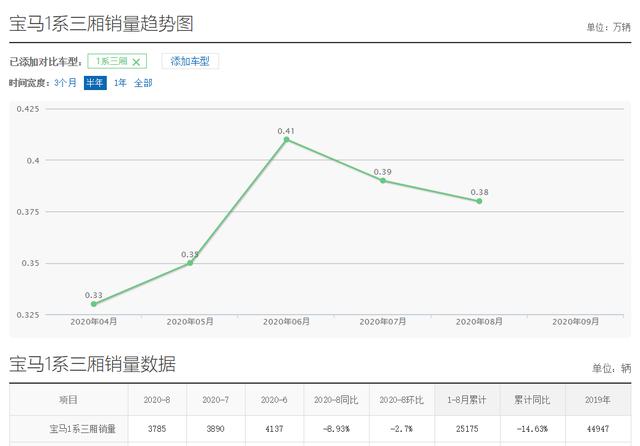The height and width of the screenshot is (446, 640).
Task: Click the 单位：辆 unit label
Action: tap(611, 368)
